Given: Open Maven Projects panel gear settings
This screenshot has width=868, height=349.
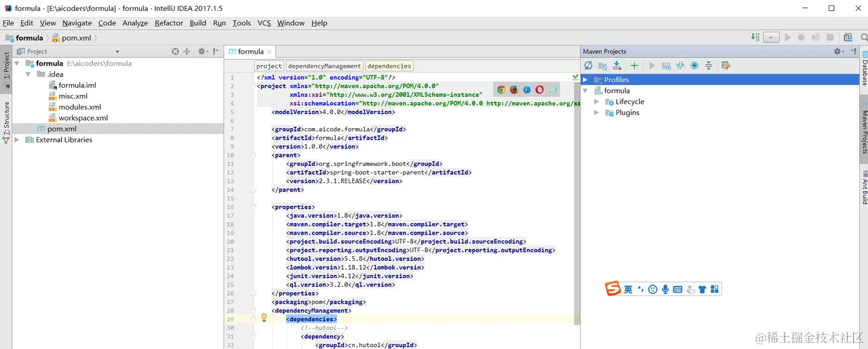Looking at the screenshot, I should (838, 52).
